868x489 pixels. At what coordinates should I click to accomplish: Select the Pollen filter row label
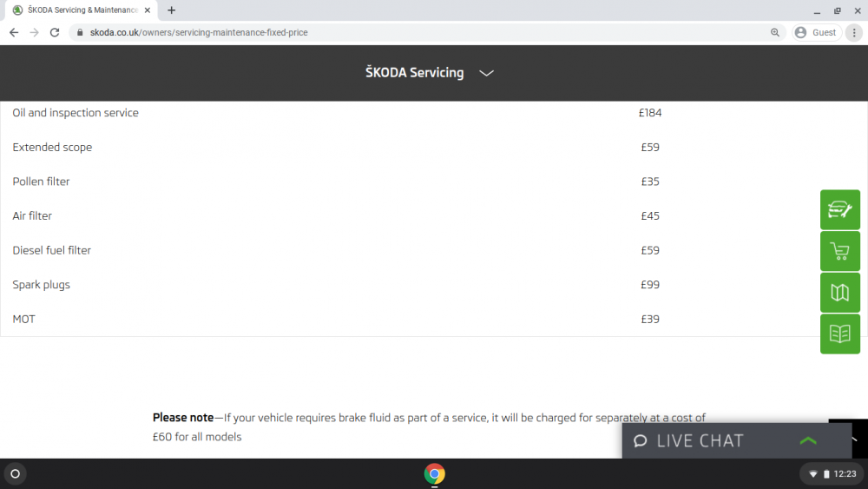click(41, 182)
